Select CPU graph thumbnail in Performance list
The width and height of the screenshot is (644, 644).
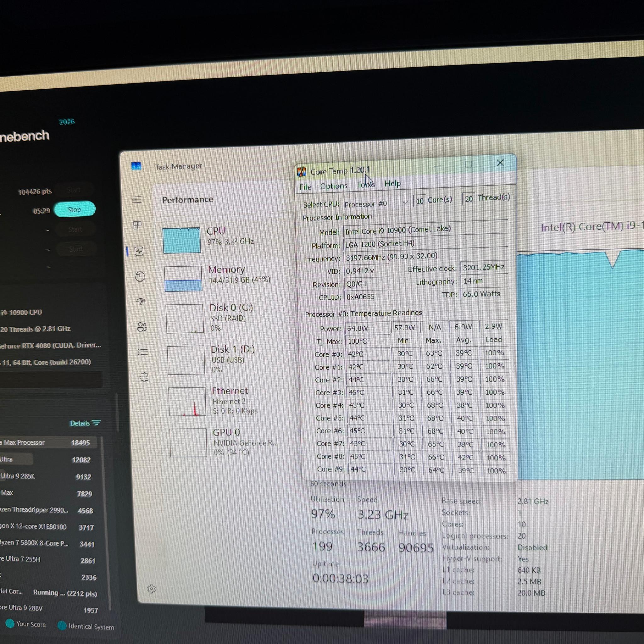click(182, 240)
